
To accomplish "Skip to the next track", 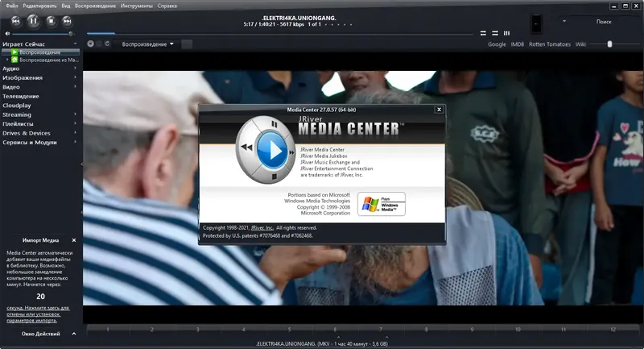I will click(x=68, y=20).
